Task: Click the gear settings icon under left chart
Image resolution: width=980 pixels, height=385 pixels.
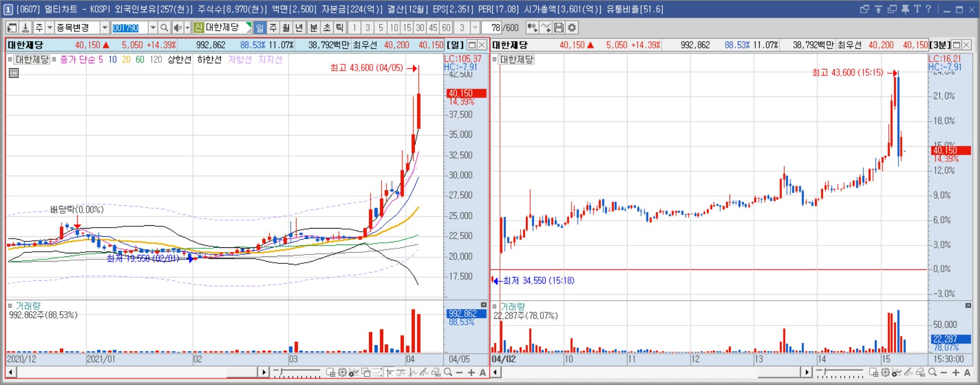Action: coord(342,373)
